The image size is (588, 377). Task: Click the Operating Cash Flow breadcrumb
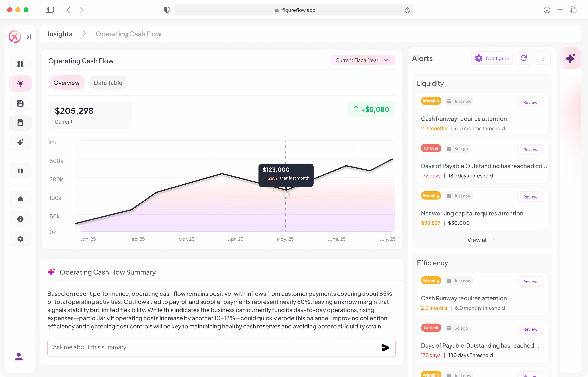click(128, 34)
